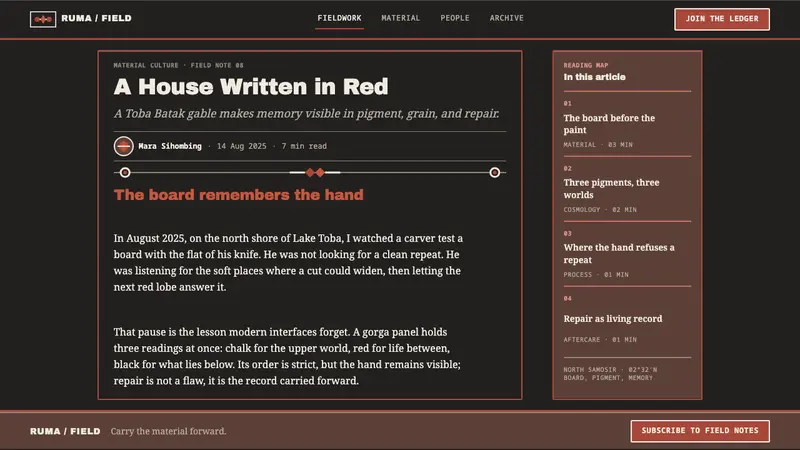
Task: Click the 'PROCESS · 01 MIN' tag
Action: tap(596, 274)
